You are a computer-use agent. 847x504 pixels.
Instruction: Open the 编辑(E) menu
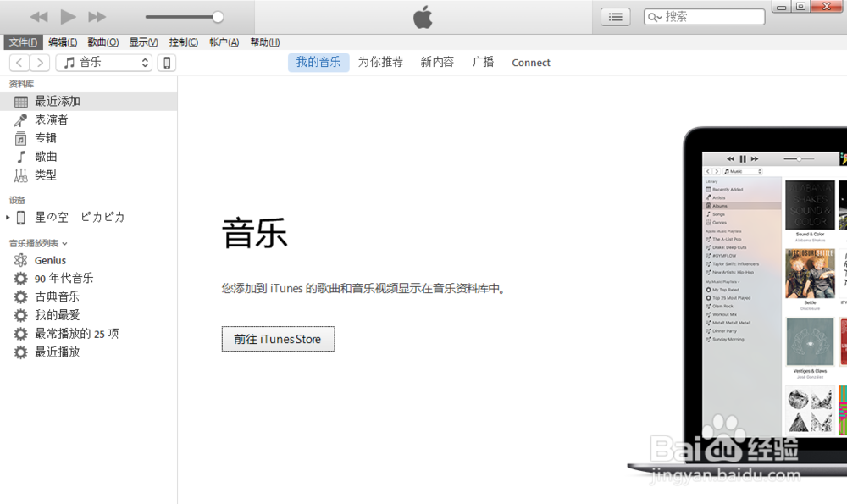click(63, 42)
